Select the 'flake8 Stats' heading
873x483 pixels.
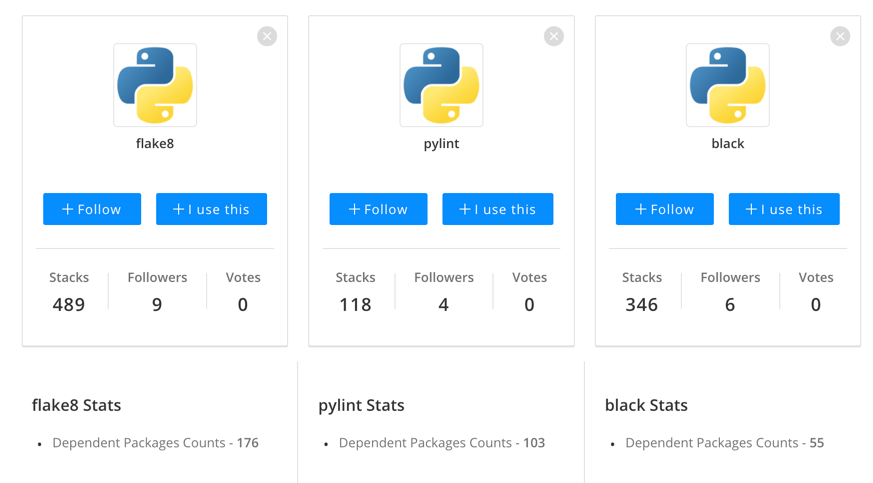tap(76, 405)
